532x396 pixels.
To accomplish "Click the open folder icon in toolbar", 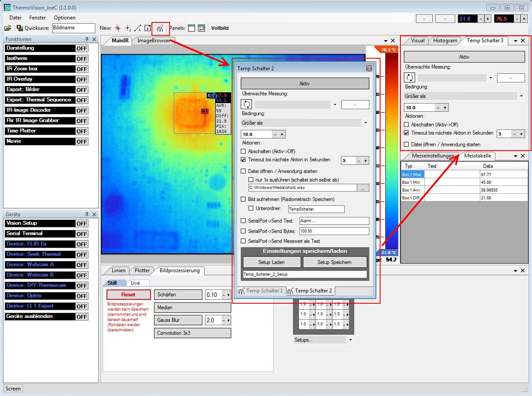I will click(x=8, y=28).
